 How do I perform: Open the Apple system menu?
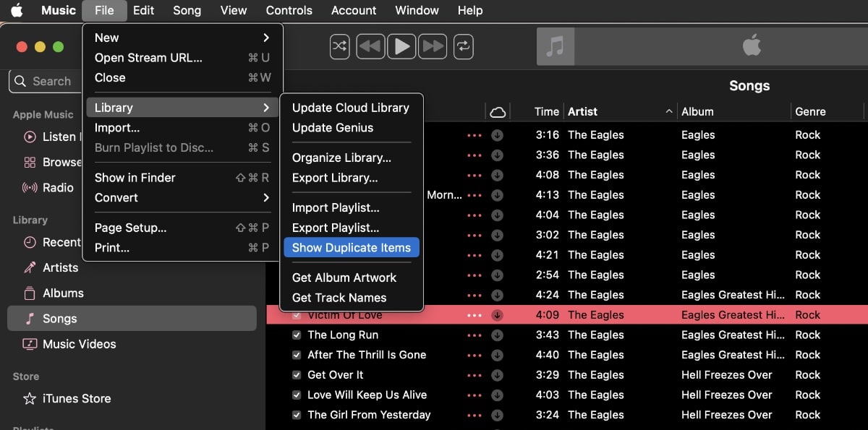coord(16,10)
